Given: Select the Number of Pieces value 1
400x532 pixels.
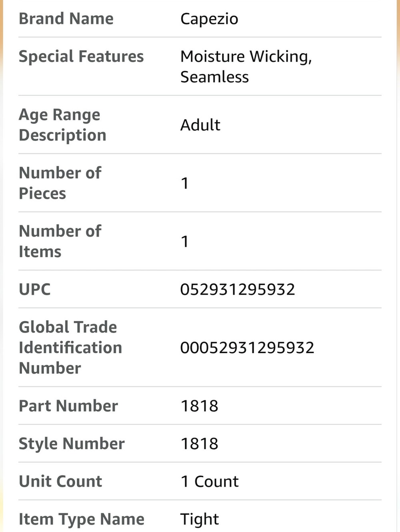Looking at the screenshot, I should [x=184, y=183].
